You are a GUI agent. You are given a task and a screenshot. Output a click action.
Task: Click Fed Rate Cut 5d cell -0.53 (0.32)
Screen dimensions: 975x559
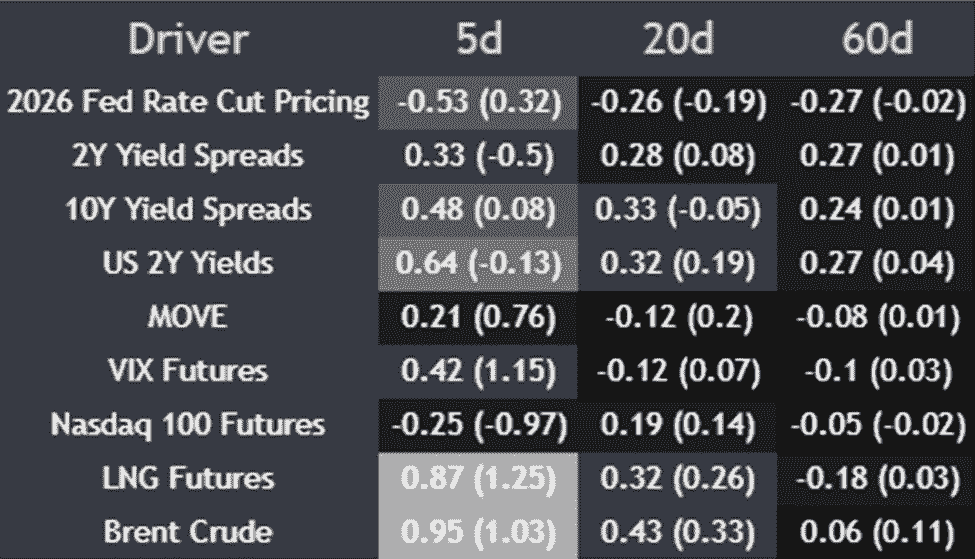click(478, 103)
